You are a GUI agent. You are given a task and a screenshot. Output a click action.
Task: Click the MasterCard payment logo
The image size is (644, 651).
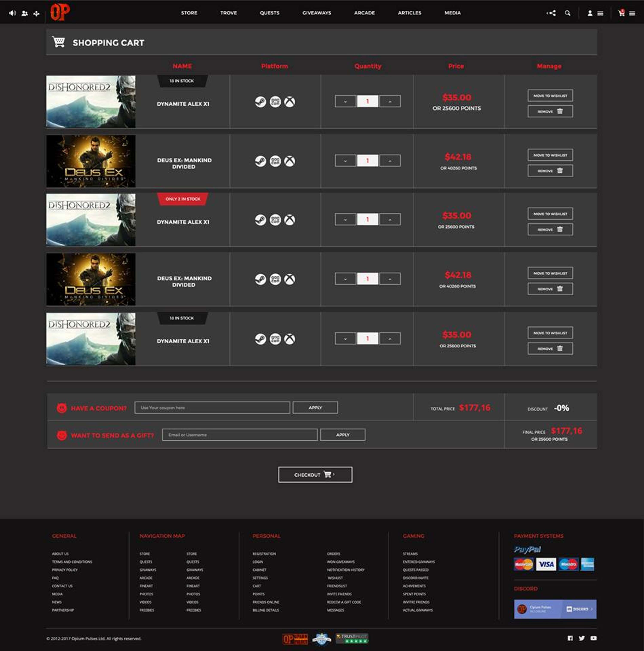coord(524,564)
